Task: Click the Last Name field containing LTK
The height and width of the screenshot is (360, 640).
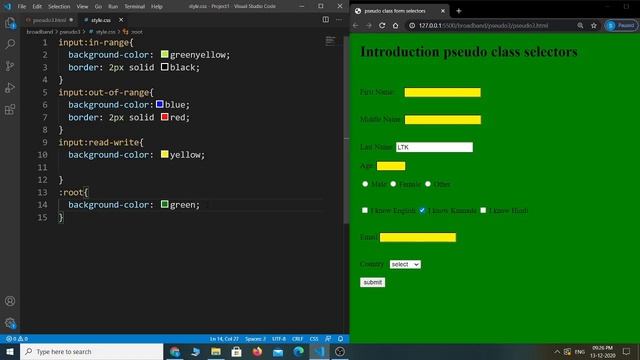Action: click(x=434, y=147)
